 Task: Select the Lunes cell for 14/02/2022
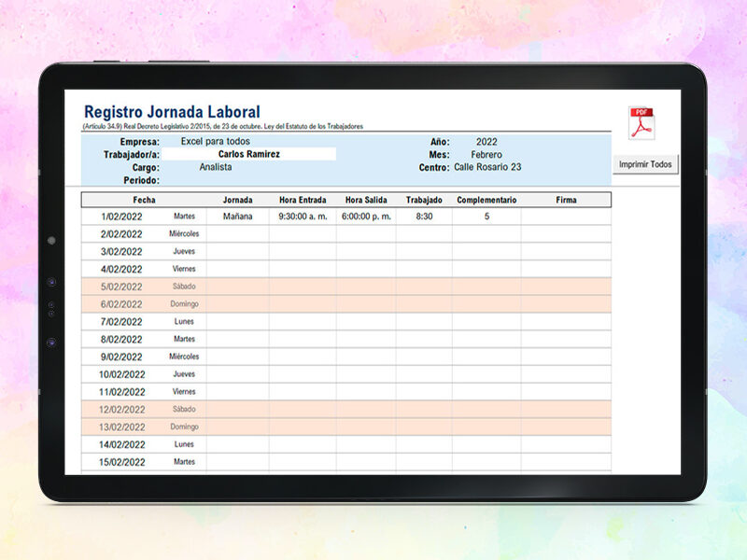click(x=184, y=444)
